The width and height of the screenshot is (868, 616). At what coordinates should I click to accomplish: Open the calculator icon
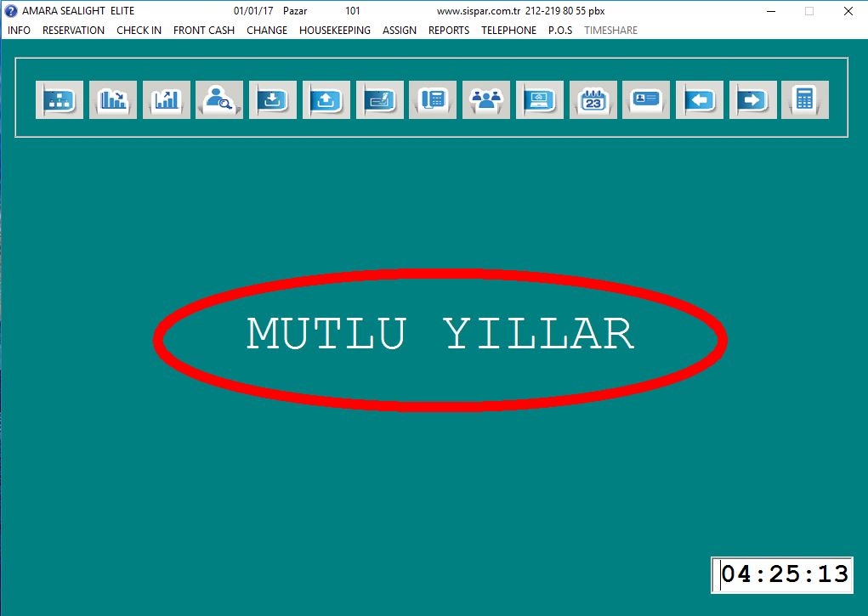coord(805,100)
